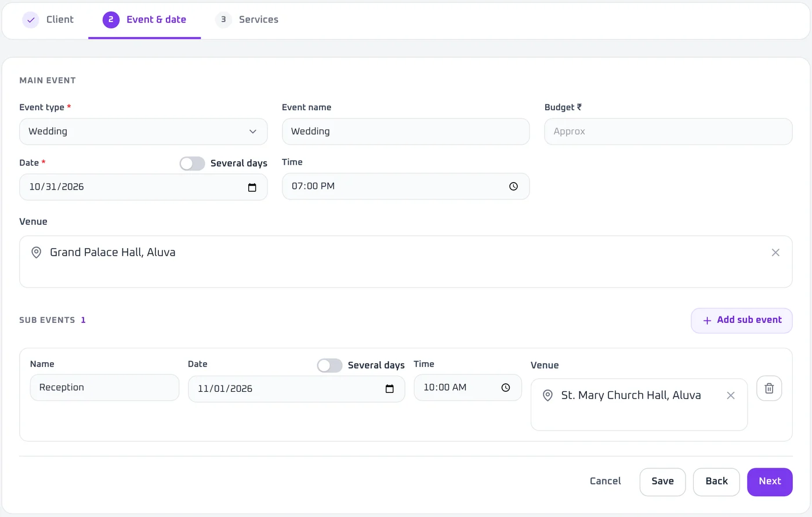Toggle Several days for the Reception sub event
Image resolution: width=812 pixels, height=517 pixels.
pyautogui.click(x=329, y=365)
